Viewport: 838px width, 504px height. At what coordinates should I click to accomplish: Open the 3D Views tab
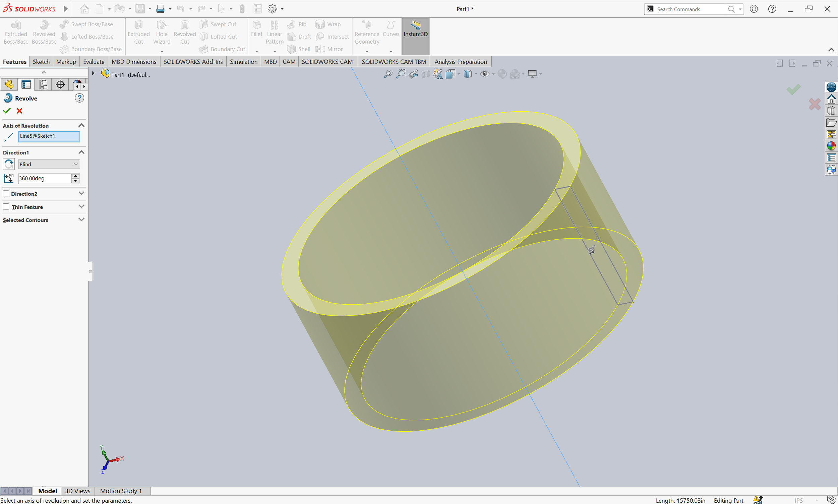tap(77, 491)
